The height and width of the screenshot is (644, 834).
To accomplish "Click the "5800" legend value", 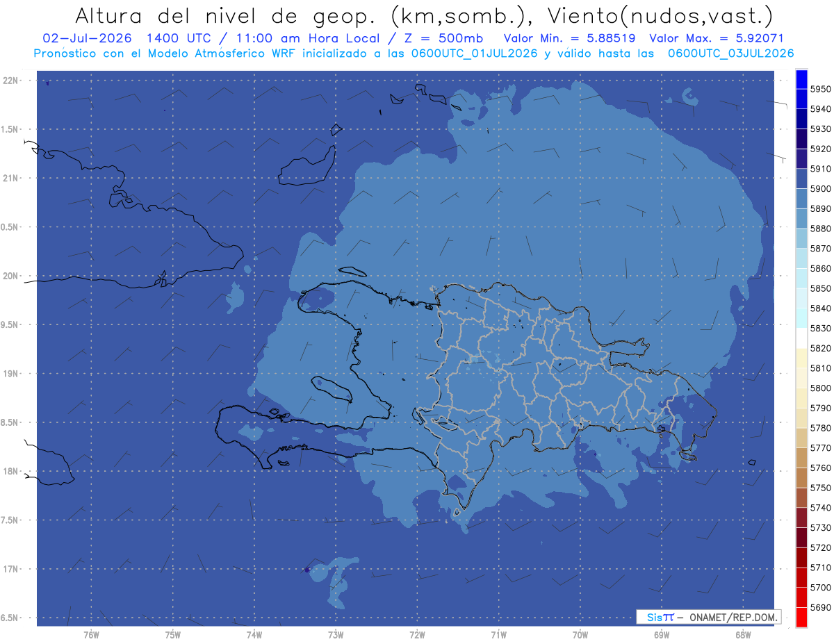I will coord(820,388).
